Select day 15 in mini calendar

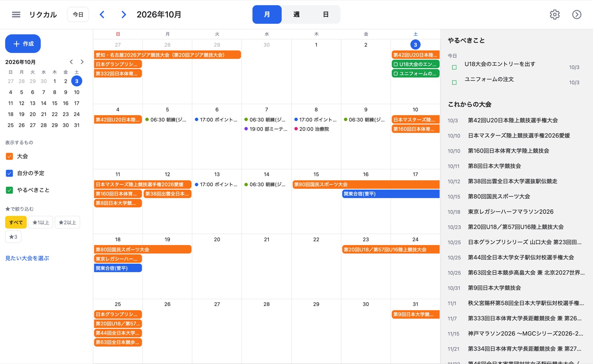coord(54,103)
